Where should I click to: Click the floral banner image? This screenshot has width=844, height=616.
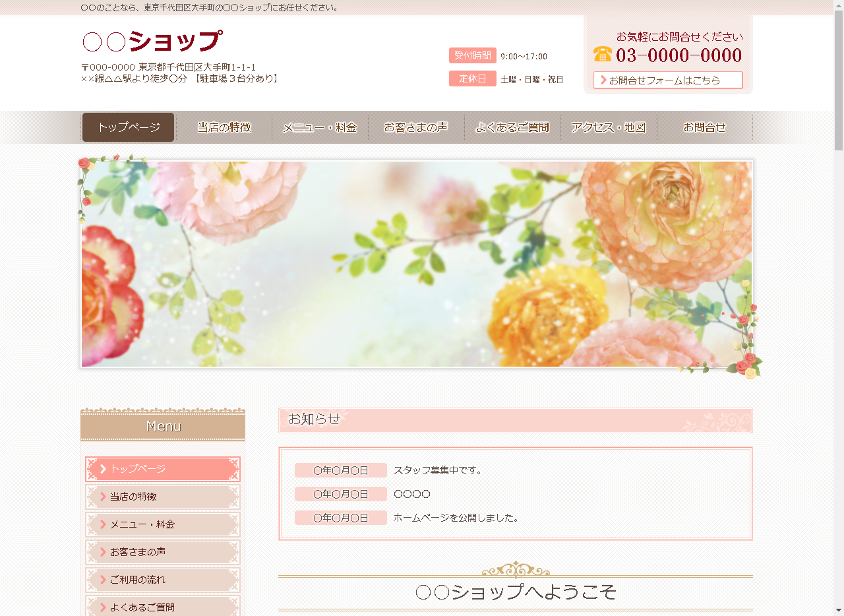coord(417,264)
